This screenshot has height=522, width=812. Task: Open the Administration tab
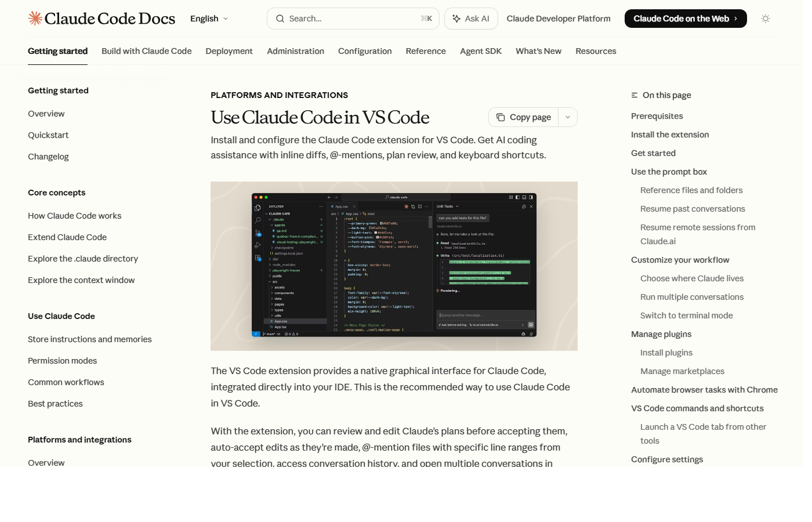click(x=295, y=51)
